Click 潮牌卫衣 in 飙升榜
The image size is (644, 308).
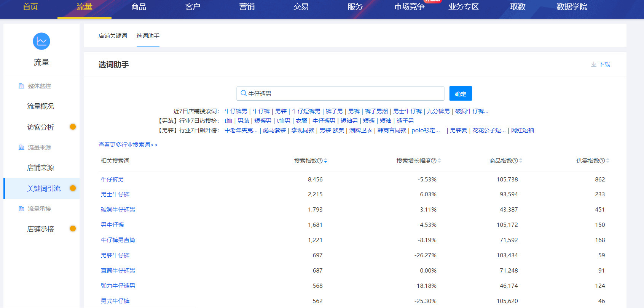pos(360,130)
